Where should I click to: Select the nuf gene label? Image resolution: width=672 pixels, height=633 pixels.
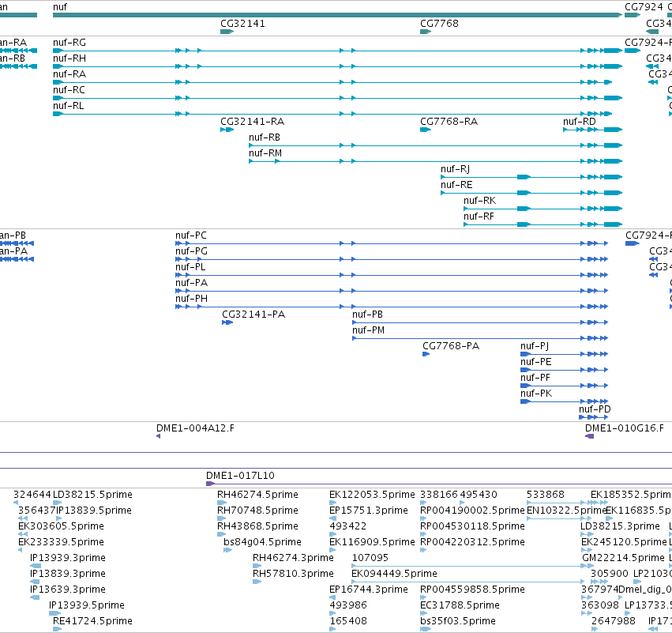59,7
